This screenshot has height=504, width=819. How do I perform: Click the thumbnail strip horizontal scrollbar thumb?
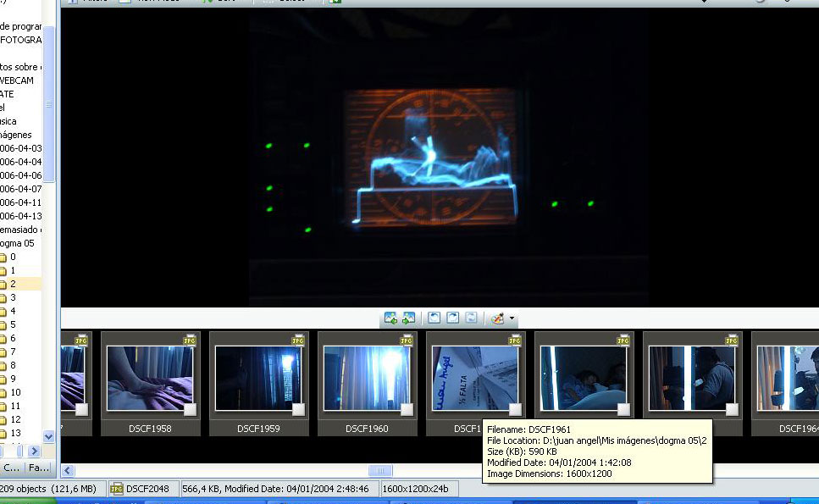(380, 471)
